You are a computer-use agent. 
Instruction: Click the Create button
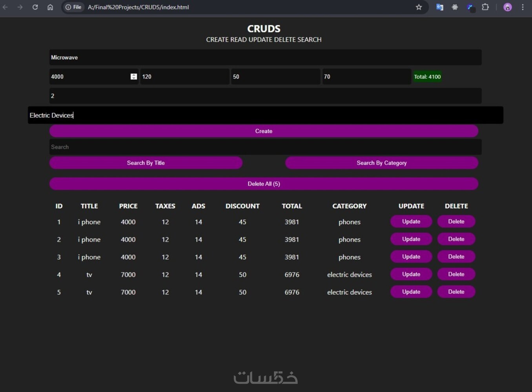(x=264, y=131)
